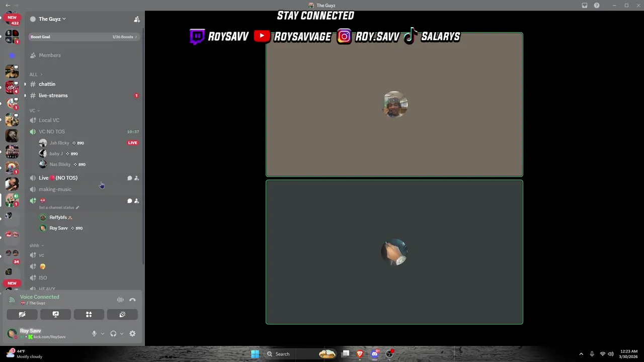Image resolution: width=644 pixels, height=362 pixels.
Task: Expand the ALL channel category
Action: coord(36,74)
